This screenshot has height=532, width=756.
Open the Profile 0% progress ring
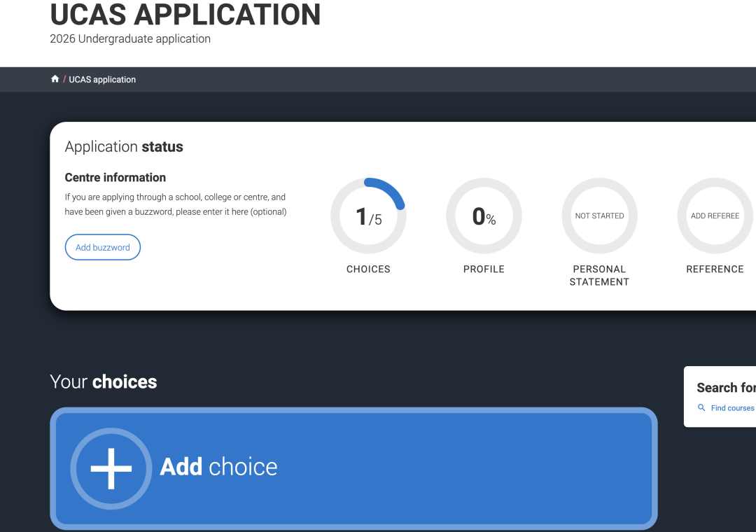point(484,216)
